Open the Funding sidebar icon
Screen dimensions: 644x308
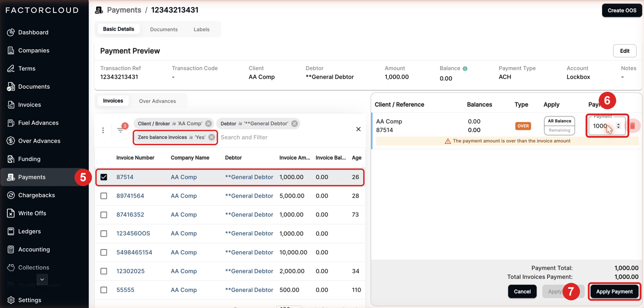11,159
